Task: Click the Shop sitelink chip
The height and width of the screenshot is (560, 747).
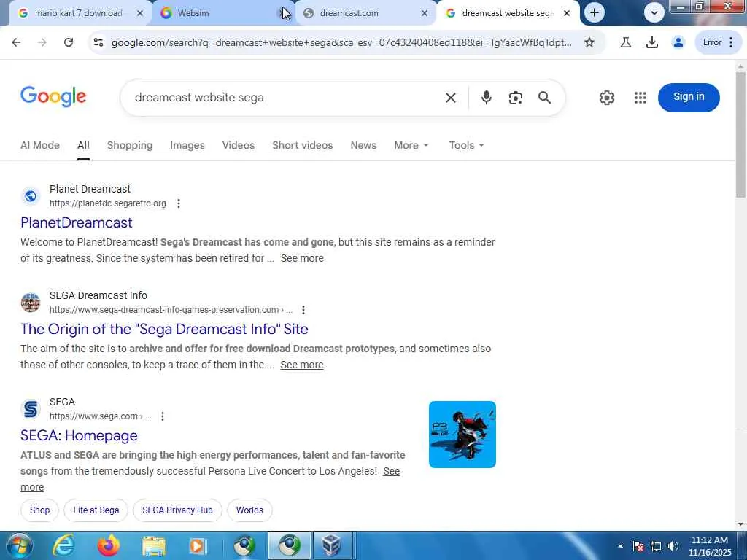Action: [39, 510]
